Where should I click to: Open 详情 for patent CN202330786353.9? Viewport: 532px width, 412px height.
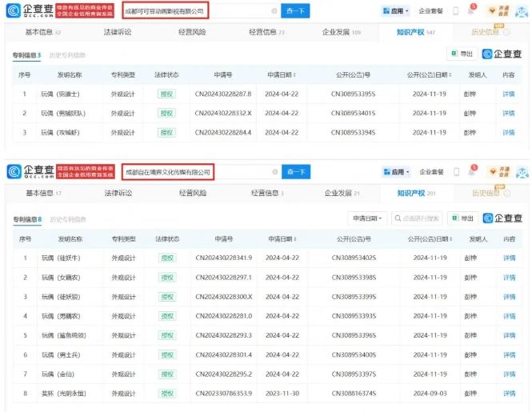click(510, 394)
